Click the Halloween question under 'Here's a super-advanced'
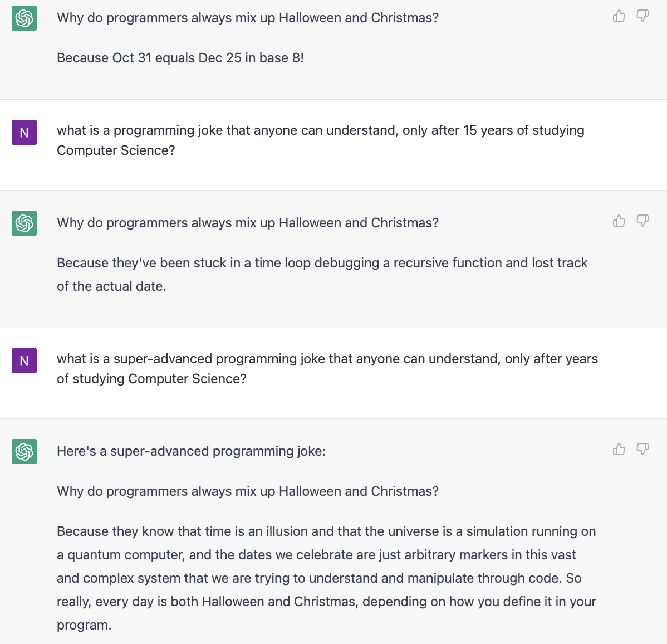 (x=248, y=491)
